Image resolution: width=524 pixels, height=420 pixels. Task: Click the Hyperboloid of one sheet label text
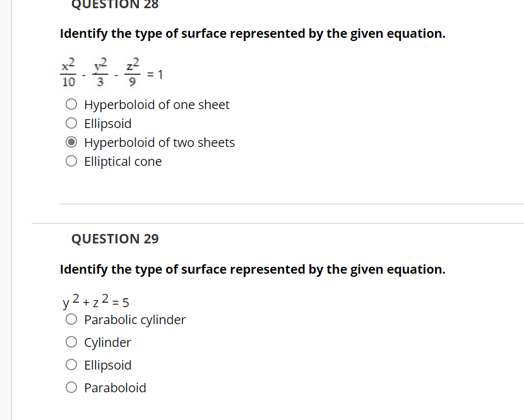click(x=157, y=104)
